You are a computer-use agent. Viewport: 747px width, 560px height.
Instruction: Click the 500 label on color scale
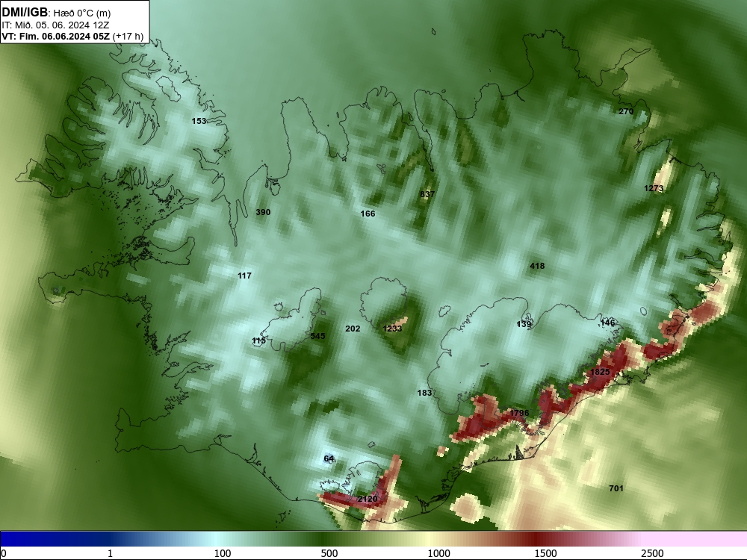tap(329, 553)
